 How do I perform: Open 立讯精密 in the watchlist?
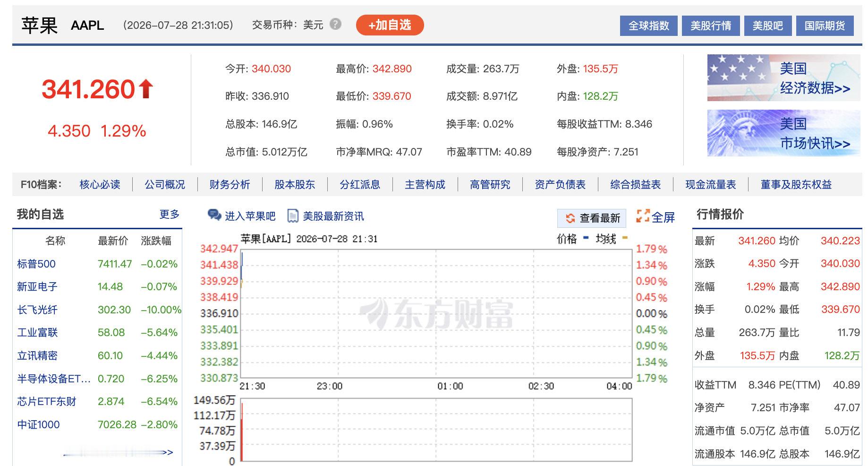(37, 355)
